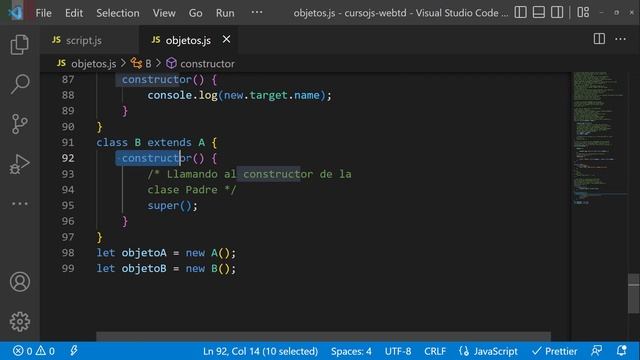Viewport: 640px width, 360px height.
Task: Toggle the bottom panel layout
Action: 539,12
